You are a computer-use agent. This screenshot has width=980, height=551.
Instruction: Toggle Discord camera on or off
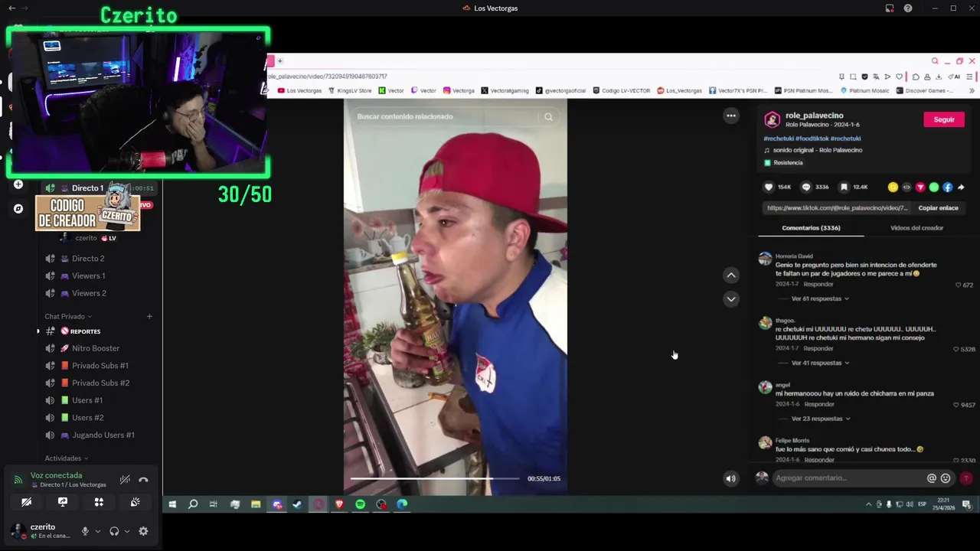pos(26,502)
